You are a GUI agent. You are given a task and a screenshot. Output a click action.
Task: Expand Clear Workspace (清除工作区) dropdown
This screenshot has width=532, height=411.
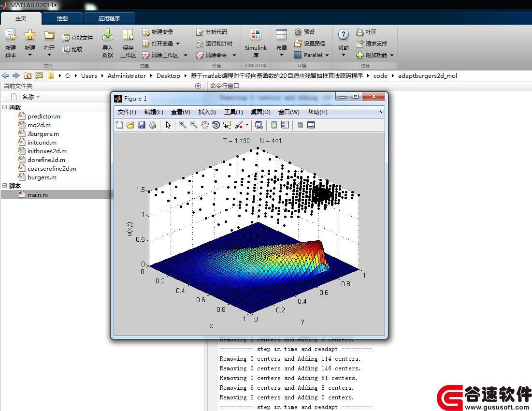click(186, 55)
